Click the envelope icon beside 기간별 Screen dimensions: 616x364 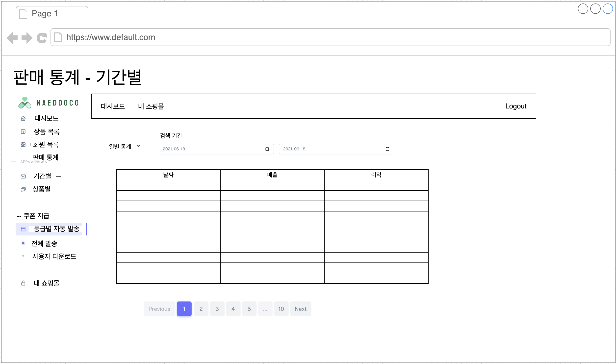[x=23, y=176]
